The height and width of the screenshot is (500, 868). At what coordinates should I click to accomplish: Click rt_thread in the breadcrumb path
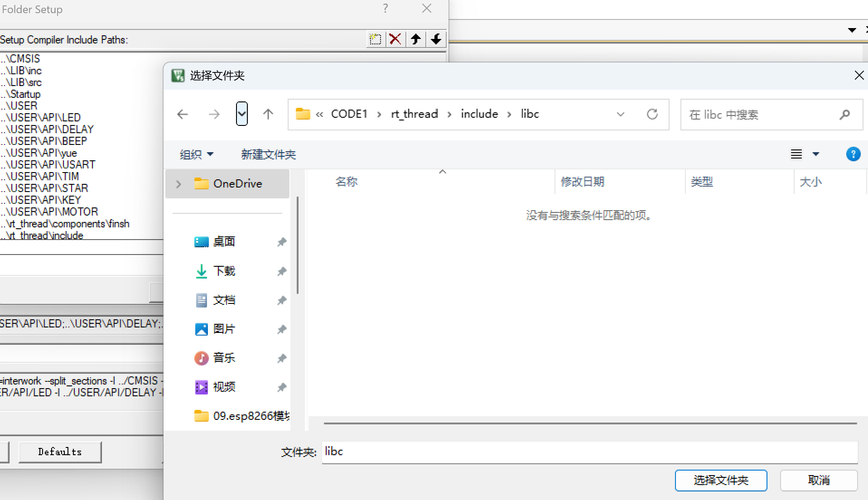coord(415,114)
